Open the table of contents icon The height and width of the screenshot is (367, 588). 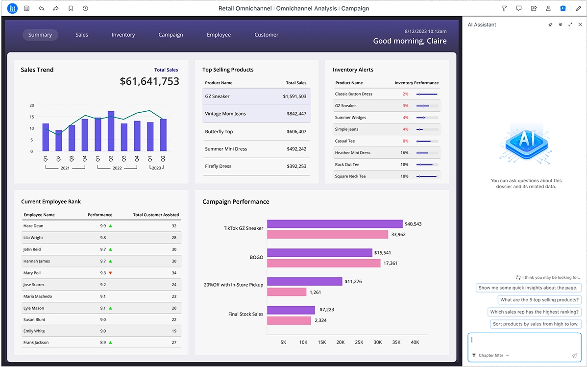pyautogui.click(x=27, y=8)
